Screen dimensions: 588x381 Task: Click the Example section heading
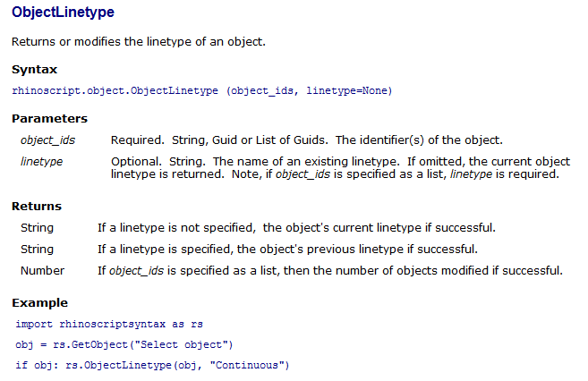point(39,303)
